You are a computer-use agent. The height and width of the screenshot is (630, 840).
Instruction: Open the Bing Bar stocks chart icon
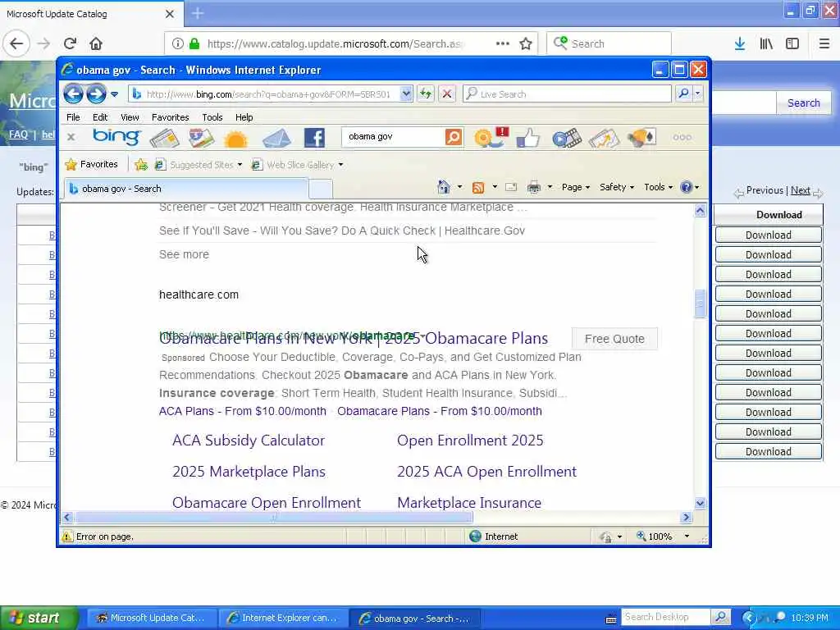pyautogui.click(x=604, y=138)
